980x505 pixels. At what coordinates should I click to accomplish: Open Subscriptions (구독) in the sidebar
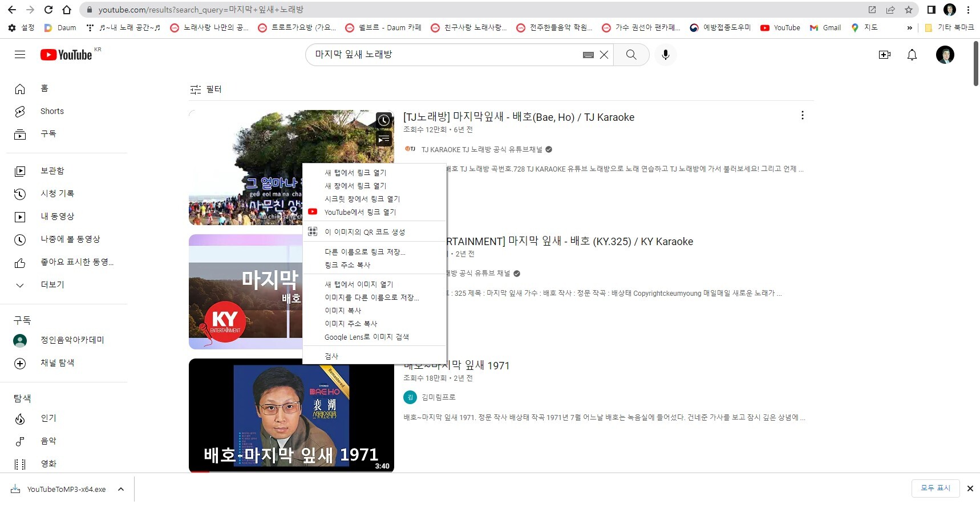tap(67, 134)
